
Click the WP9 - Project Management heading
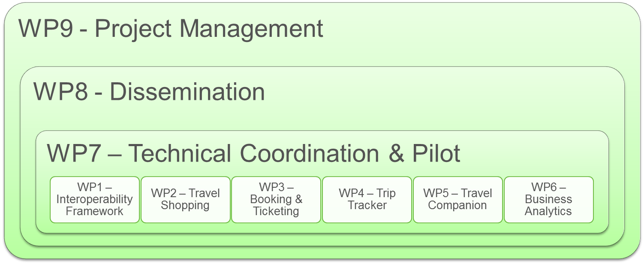click(x=171, y=29)
